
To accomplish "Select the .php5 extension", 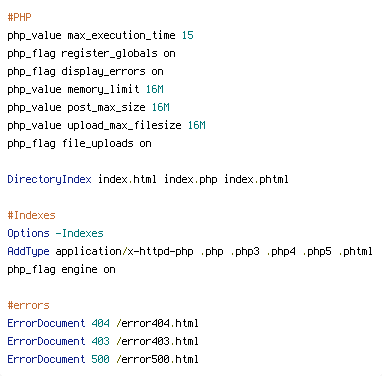I will pyautogui.click(x=317, y=251).
